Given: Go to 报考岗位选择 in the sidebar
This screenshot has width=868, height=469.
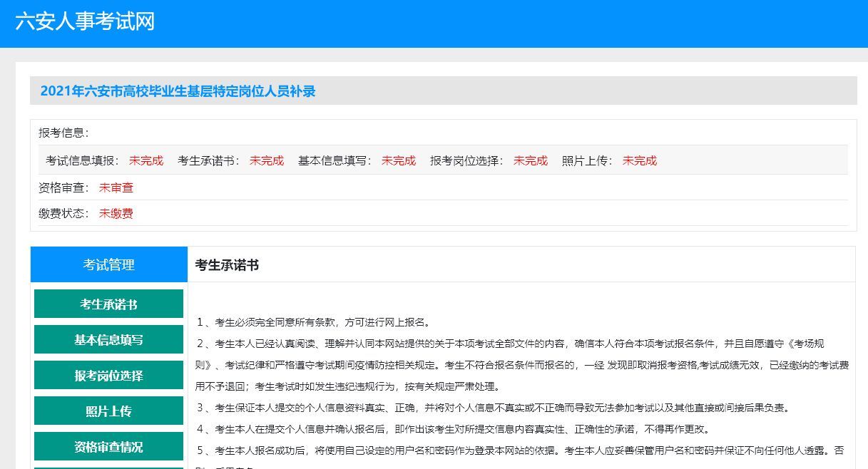Looking at the screenshot, I should click(x=108, y=376).
